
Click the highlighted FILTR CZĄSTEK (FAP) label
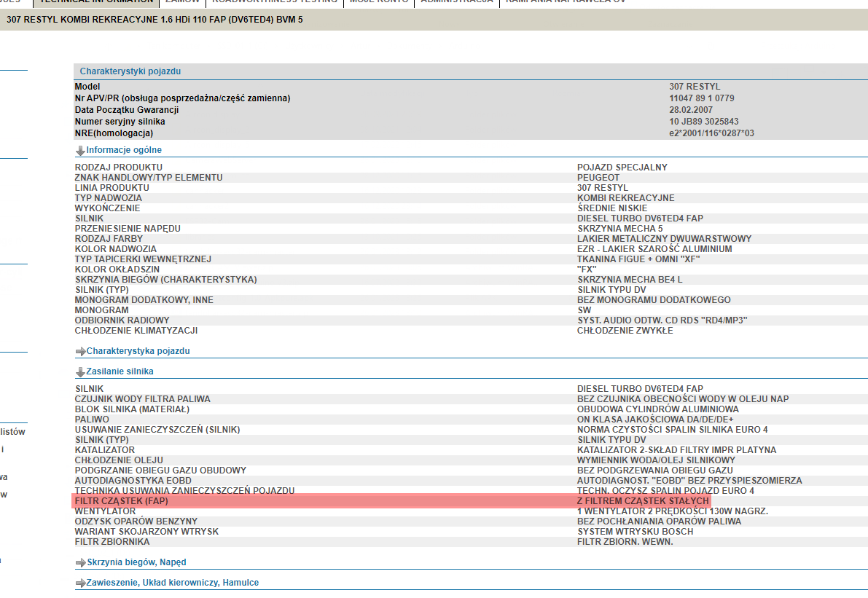pyautogui.click(x=121, y=501)
